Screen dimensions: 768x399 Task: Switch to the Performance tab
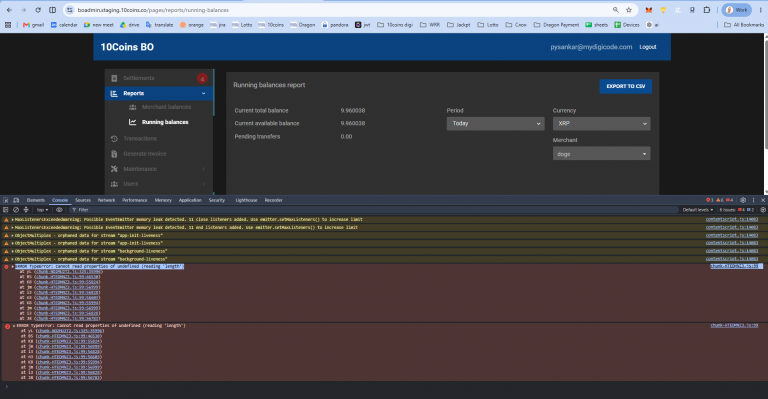[x=135, y=200]
